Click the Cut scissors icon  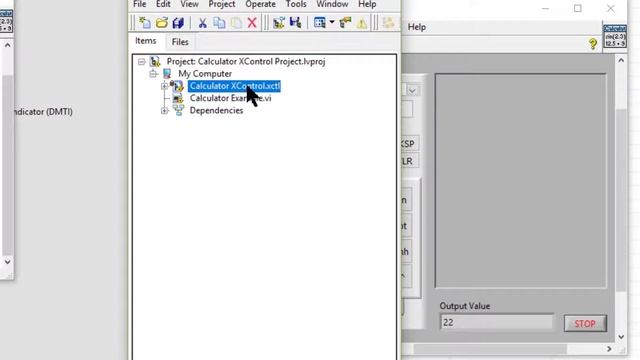[x=202, y=23]
